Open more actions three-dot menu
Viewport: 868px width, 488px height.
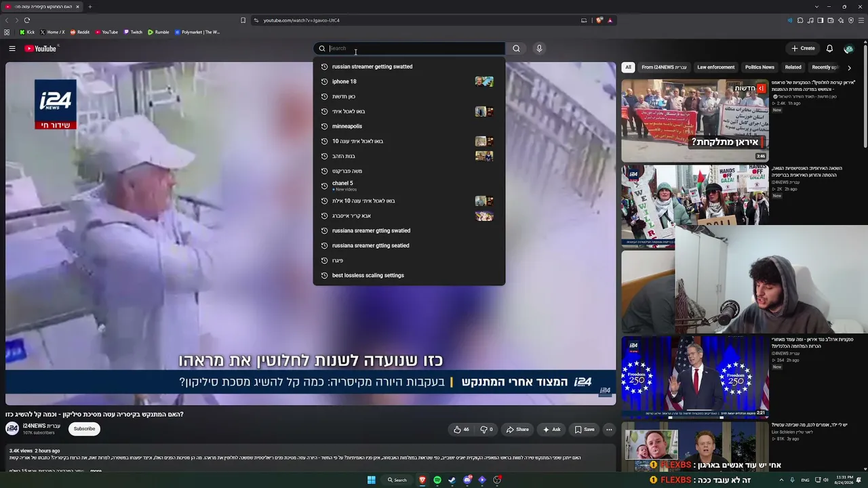coord(609,429)
